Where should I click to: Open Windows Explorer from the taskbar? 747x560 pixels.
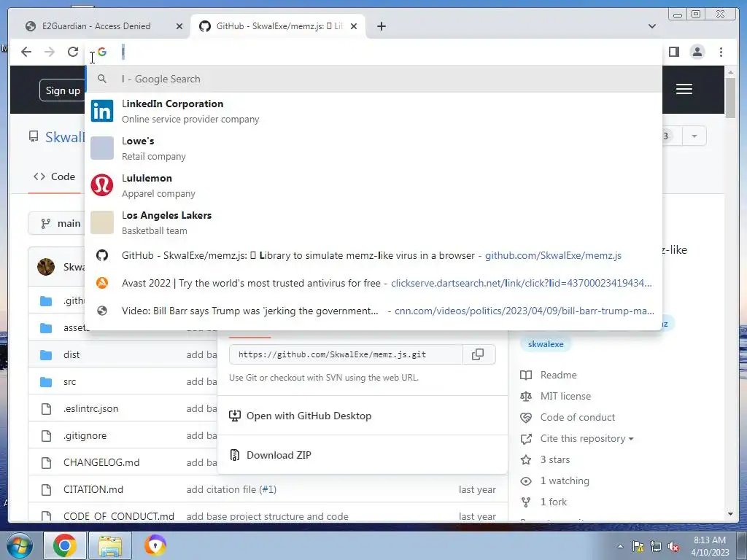pyautogui.click(x=110, y=545)
